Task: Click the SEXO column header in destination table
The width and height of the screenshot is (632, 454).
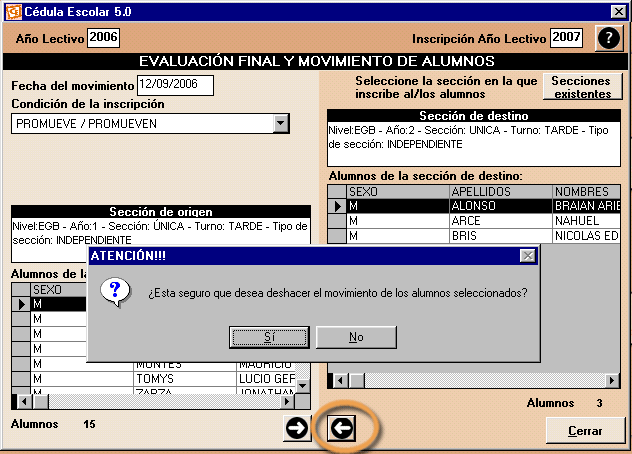Action: pyautogui.click(x=398, y=192)
